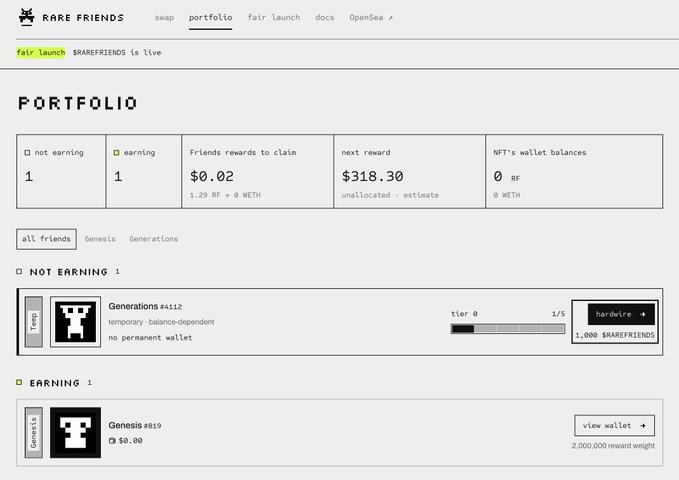Viewport: 679px width, 480px height.
Task: Open the swap page
Action: tap(164, 17)
